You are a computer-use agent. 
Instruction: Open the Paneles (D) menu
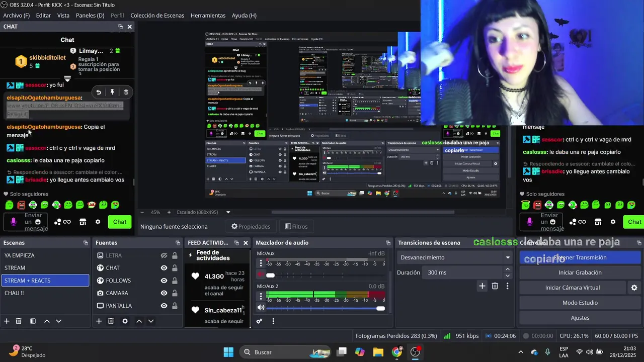(90, 16)
